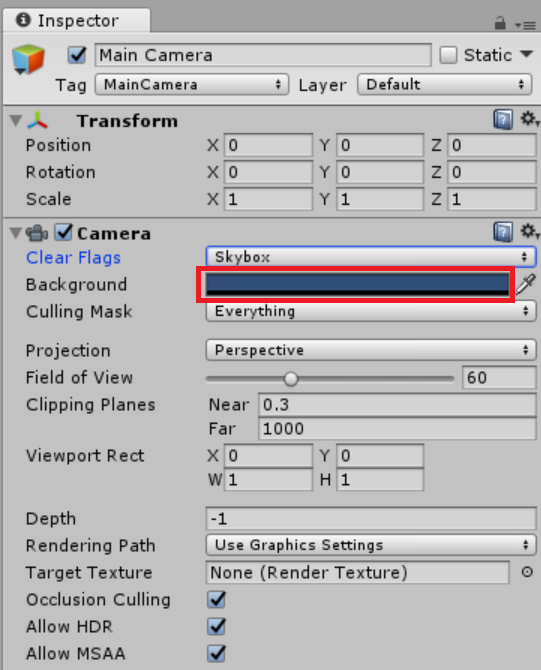Open the Tag MainCamera dropdown
541x670 pixels.
pyautogui.click(x=191, y=84)
